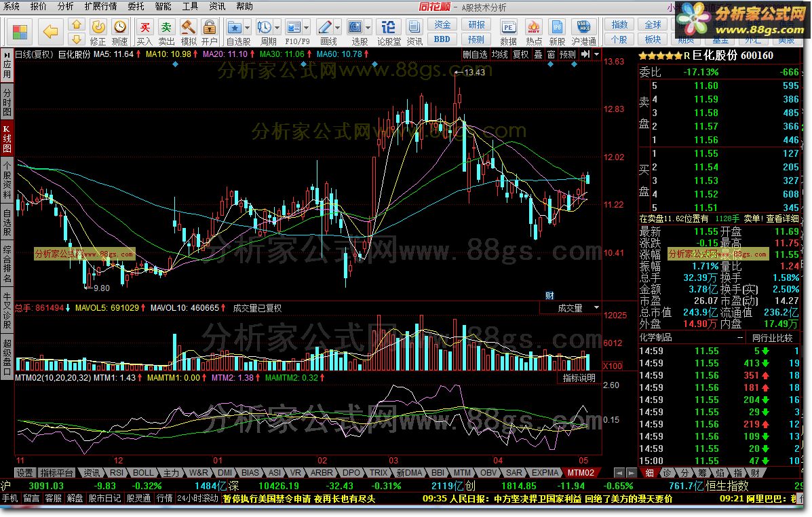
Task: Click 删自选 to remove from watchlist
Action: click(475, 54)
